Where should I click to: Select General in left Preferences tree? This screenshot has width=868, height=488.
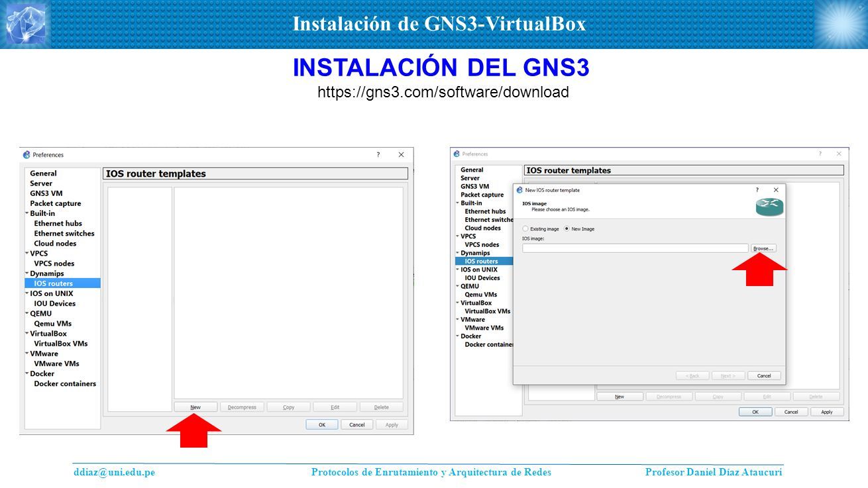[43, 173]
